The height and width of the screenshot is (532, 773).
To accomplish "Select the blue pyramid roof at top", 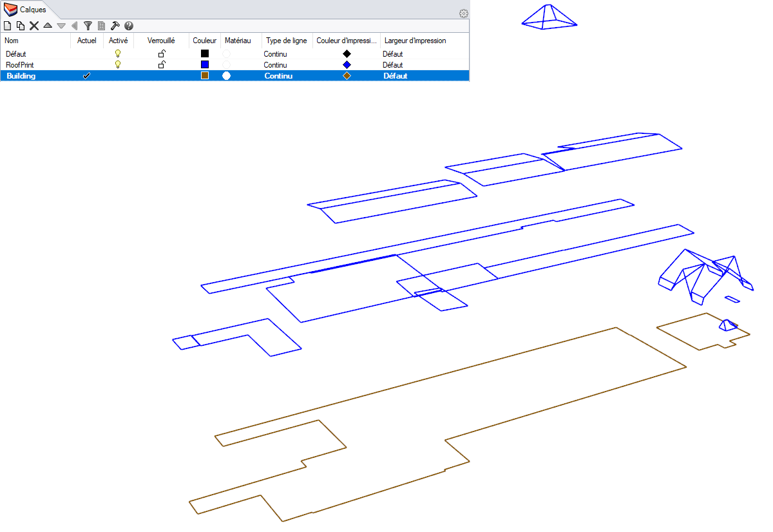I will [549, 17].
